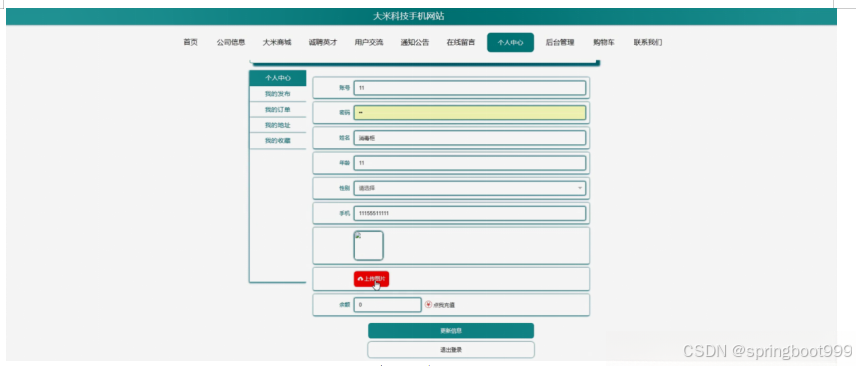Click the red 上传图片 upload button
The width and height of the screenshot is (856, 366).
(371, 279)
